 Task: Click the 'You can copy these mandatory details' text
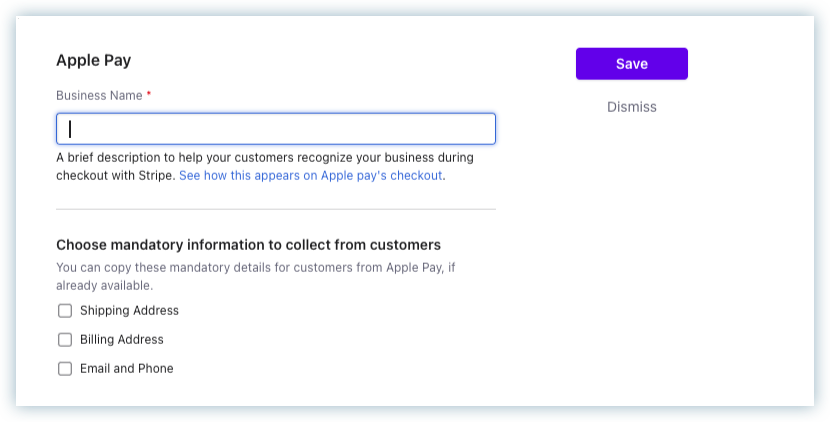tap(256, 276)
